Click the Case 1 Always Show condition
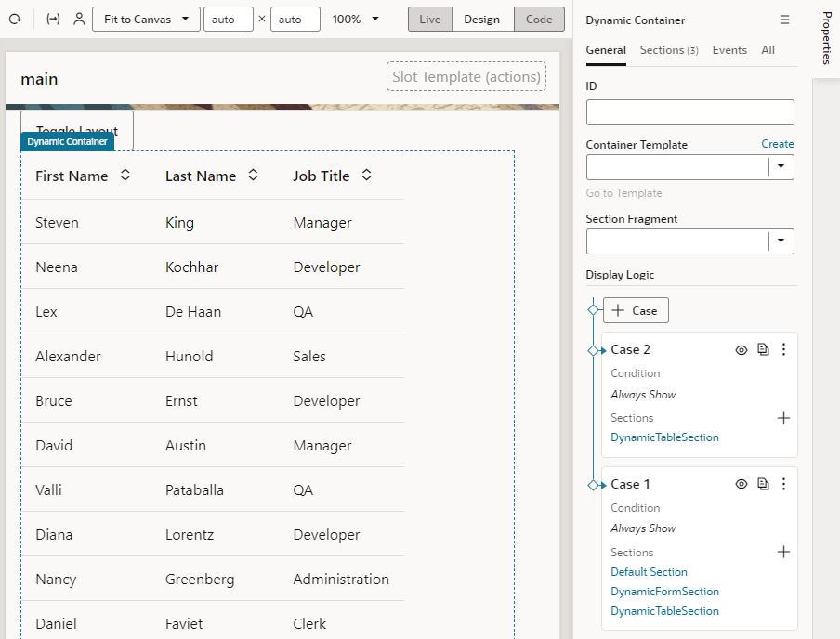The width and height of the screenshot is (840, 639). click(x=643, y=528)
